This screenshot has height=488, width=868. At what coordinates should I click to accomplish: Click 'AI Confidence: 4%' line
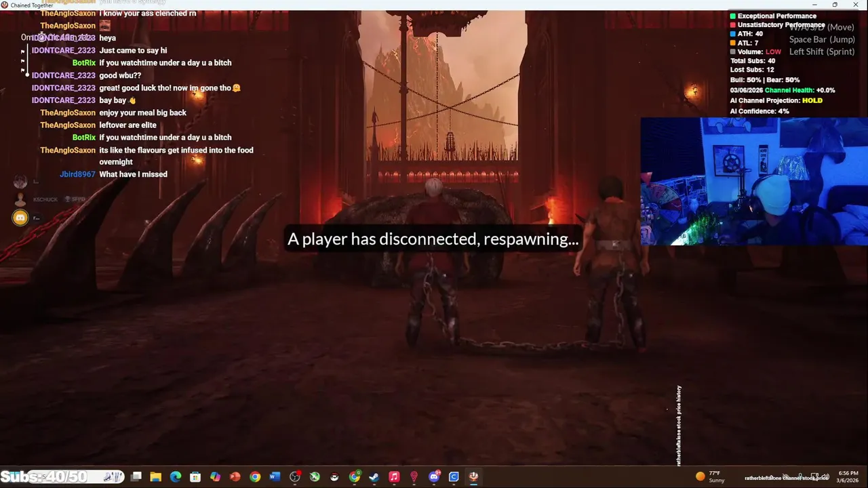pos(759,111)
